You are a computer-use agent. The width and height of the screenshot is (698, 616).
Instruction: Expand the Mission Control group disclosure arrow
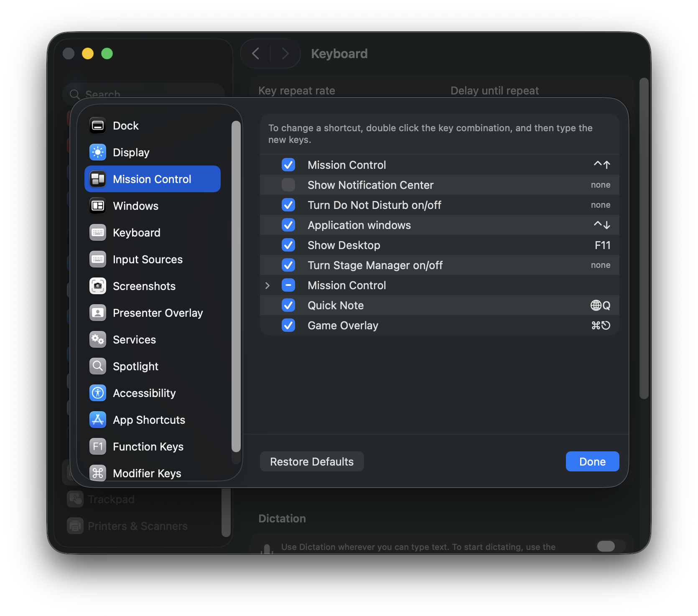tap(267, 285)
